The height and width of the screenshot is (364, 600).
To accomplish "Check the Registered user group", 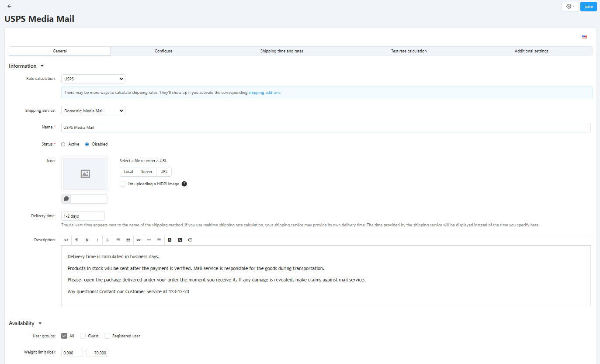I will point(107,336).
